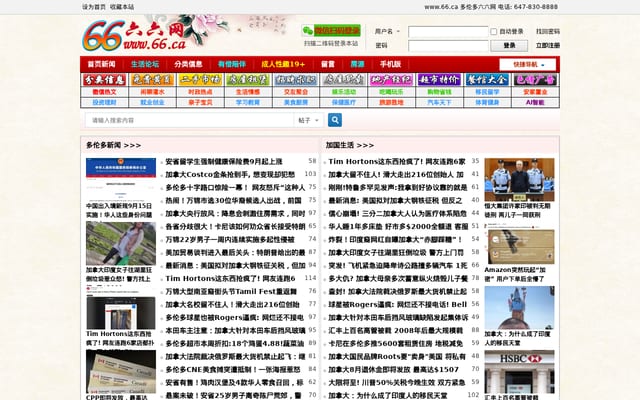The width and height of the screenshot is (640, 400).
Task: Open the 房源 menu item
Action: (x=357, y=64)
